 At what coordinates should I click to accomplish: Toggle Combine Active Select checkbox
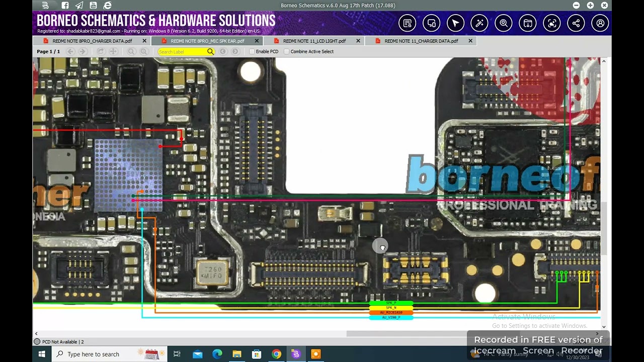point(287,51)
